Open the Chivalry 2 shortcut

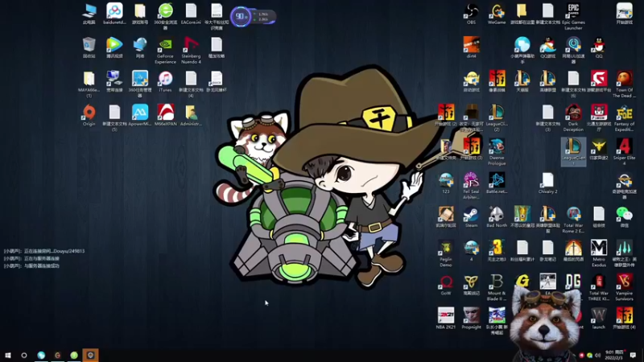click(x=547, y=183)
